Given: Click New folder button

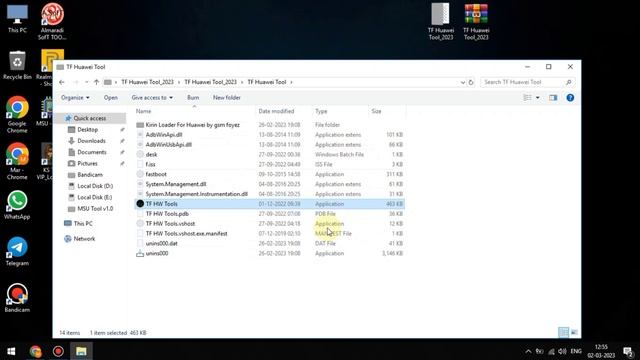Looking at the screenshot, I should 227,98.
